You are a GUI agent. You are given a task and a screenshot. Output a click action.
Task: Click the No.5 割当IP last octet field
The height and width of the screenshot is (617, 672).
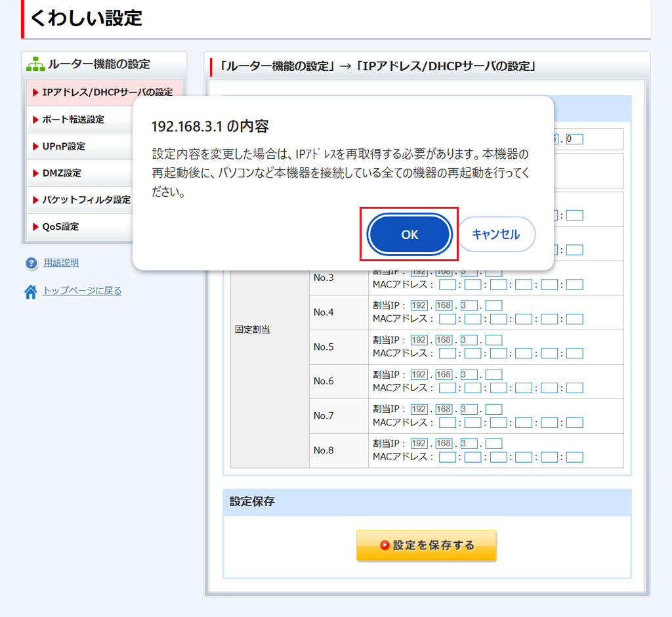click(x=493, y=340)
